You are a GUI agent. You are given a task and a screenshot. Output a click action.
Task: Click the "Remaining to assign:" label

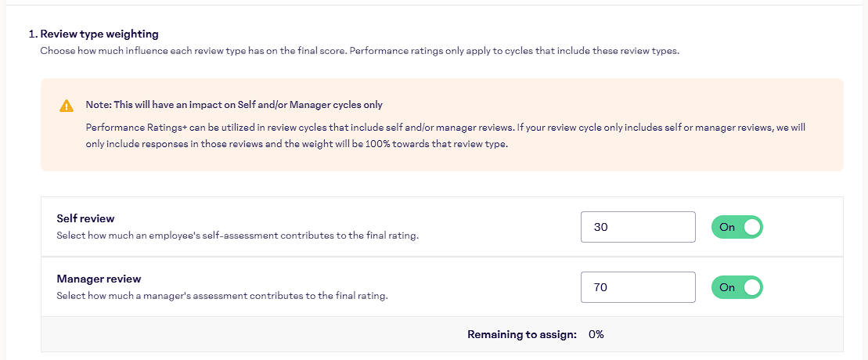coord(522,334)
